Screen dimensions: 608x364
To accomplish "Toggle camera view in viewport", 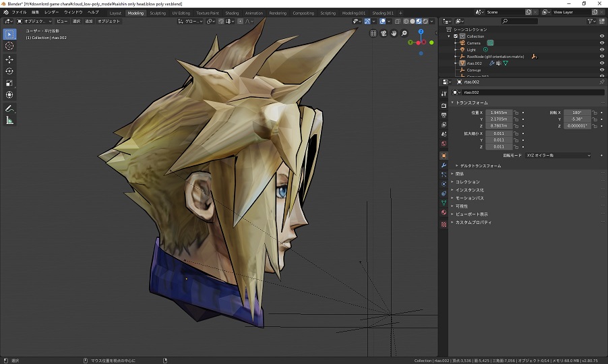I will point(384,33).
